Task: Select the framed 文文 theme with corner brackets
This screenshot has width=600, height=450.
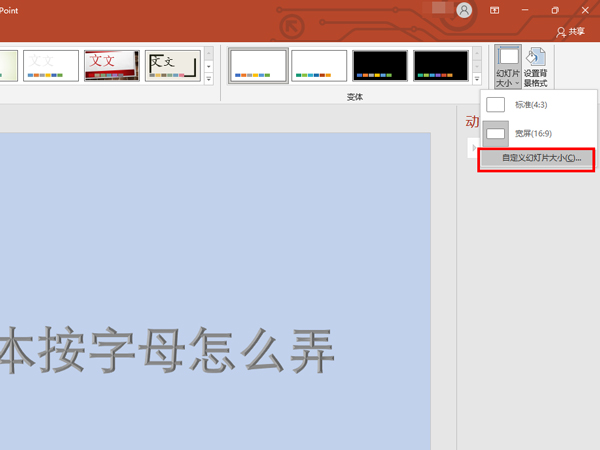Action: (x=172, y=65)
